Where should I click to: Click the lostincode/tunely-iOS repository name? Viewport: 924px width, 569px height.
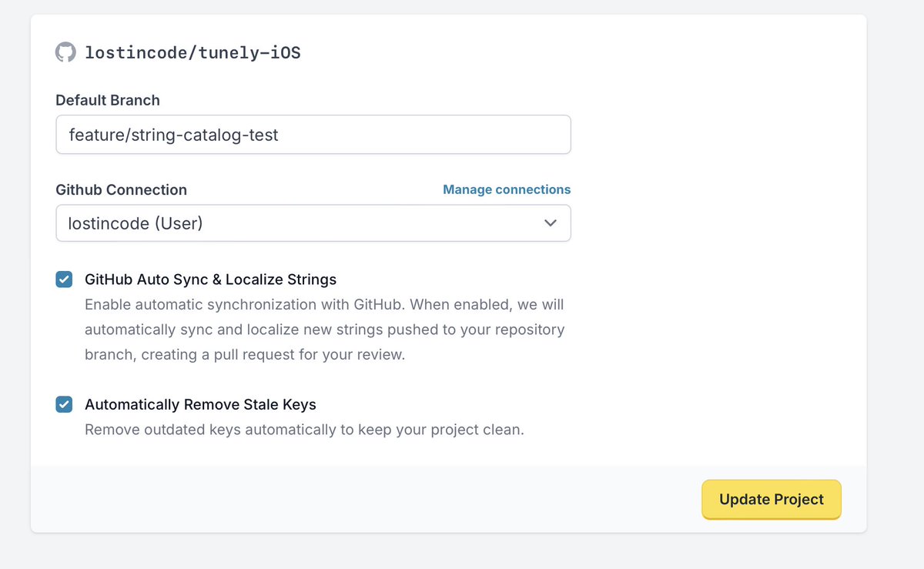coord(192,53)
